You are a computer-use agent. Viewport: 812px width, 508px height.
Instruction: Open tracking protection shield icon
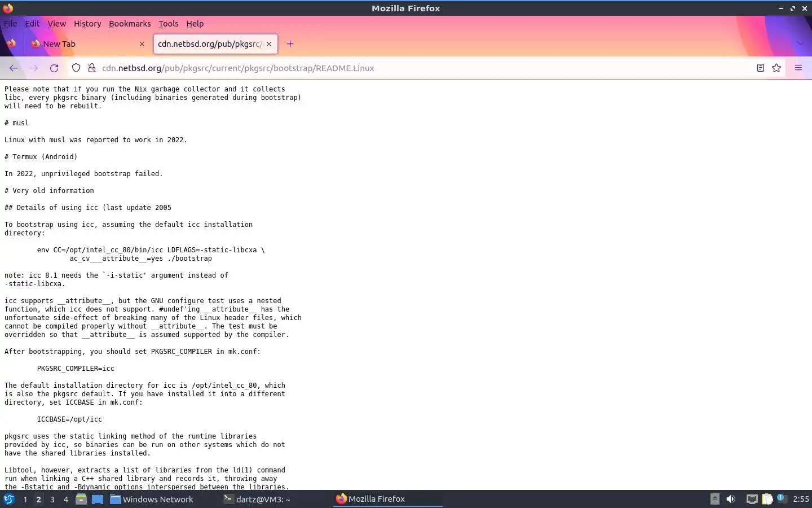coord(76,68)
